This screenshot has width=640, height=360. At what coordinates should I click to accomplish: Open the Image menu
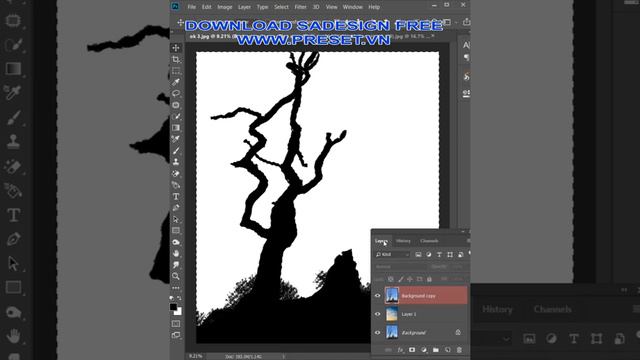pos(224,7)
